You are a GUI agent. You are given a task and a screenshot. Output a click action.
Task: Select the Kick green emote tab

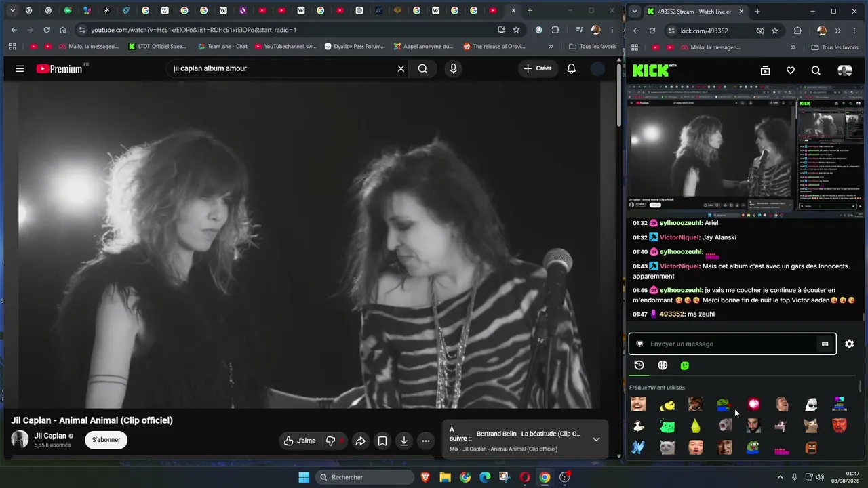685,365
